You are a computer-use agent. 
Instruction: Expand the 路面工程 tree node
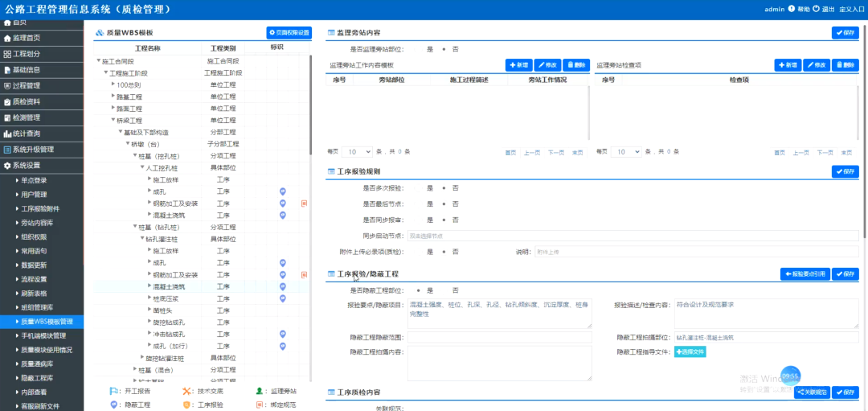tap(113, 109)
